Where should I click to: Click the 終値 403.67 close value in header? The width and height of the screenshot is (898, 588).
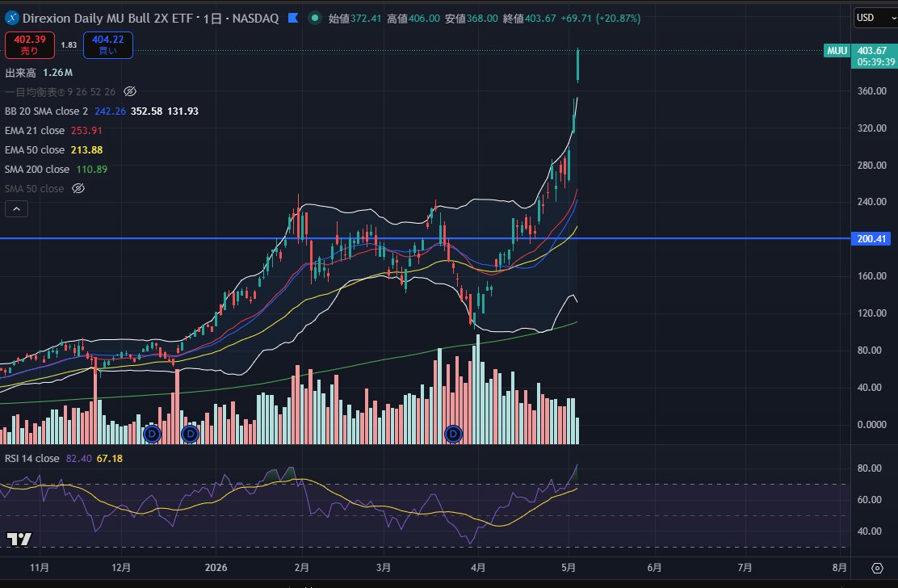(529, 19)
